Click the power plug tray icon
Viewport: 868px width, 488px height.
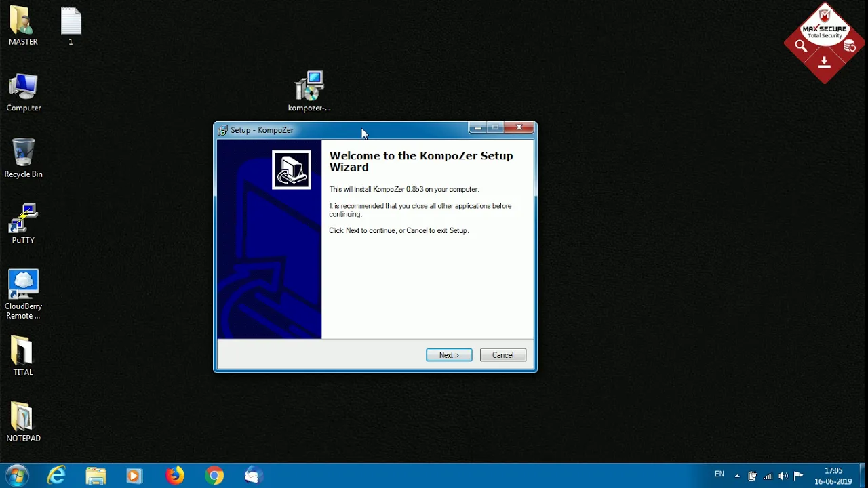[x=752, y=476]
